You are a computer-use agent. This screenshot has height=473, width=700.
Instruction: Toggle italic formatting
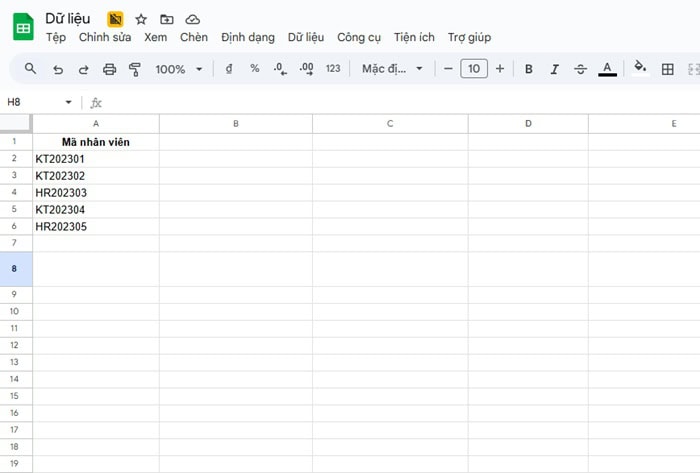tap(554, 69)
